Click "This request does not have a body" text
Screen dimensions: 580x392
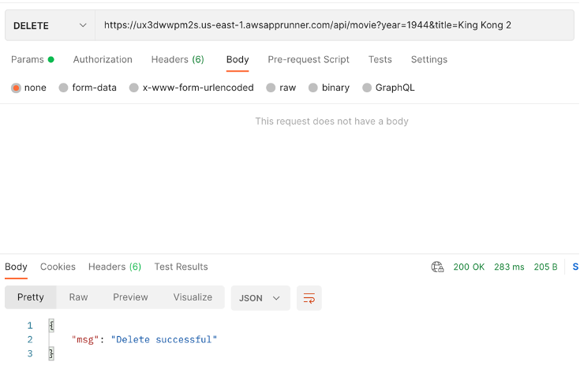(331, 121)
